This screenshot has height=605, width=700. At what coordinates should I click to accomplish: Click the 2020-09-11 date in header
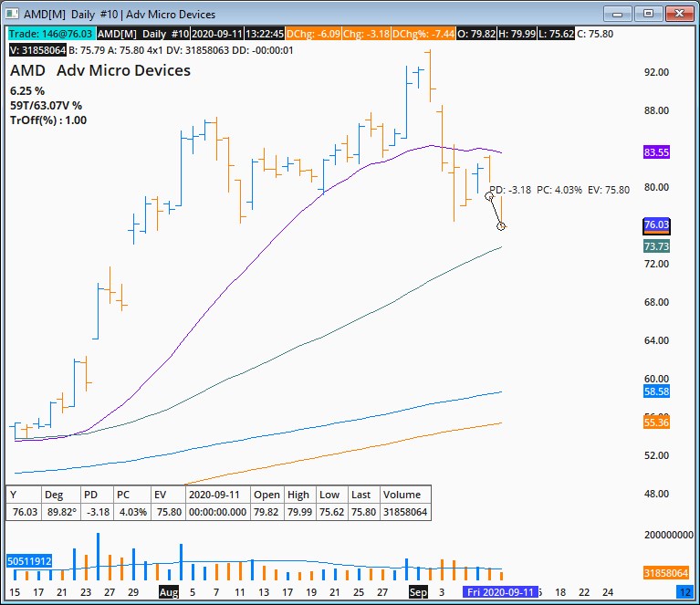click(216, 34)
